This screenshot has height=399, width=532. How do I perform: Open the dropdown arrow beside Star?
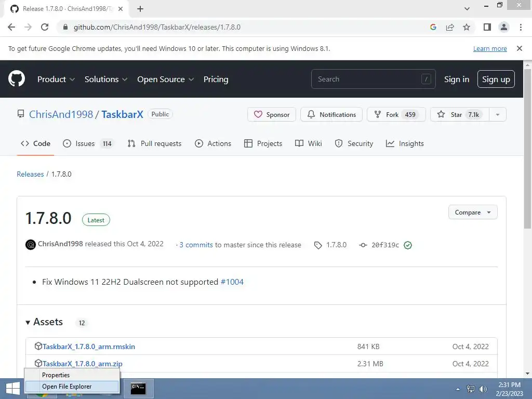pos(497,114)
